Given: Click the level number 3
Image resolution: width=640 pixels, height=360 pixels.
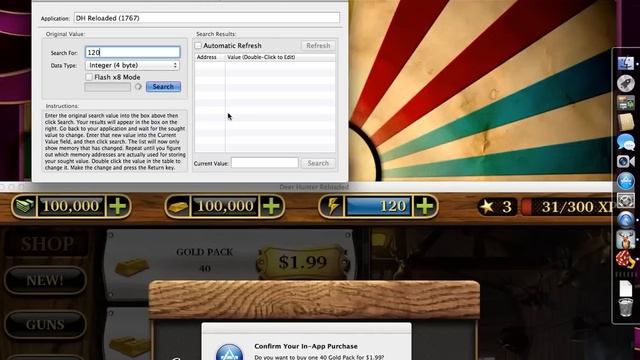Looking at the screenshot, I should coord(507,207).
